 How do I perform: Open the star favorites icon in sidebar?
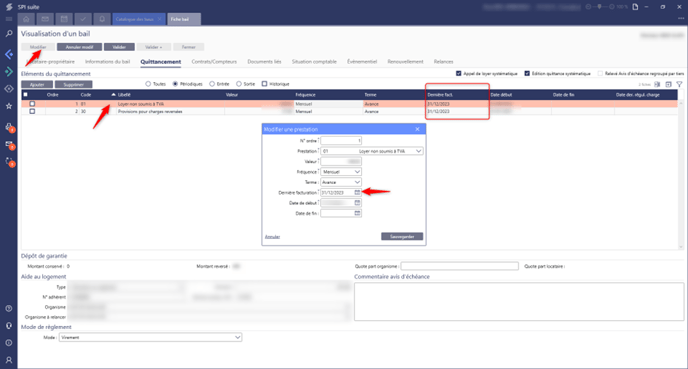[x=9, y=106]
